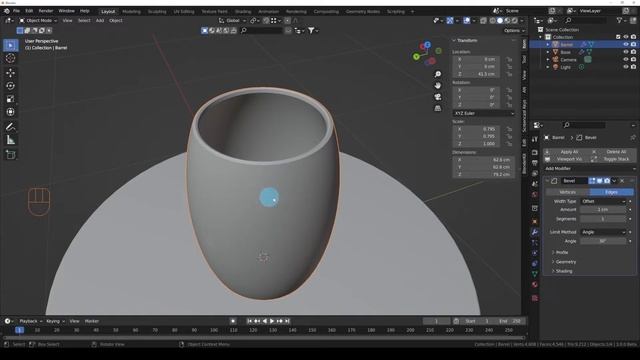Toggle Bevel modifier edit mode display
The image size is (640, 360).
pos(592,181)
